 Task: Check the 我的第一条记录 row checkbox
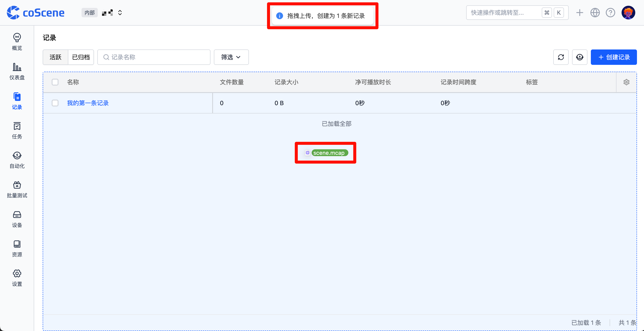[55, 103]
